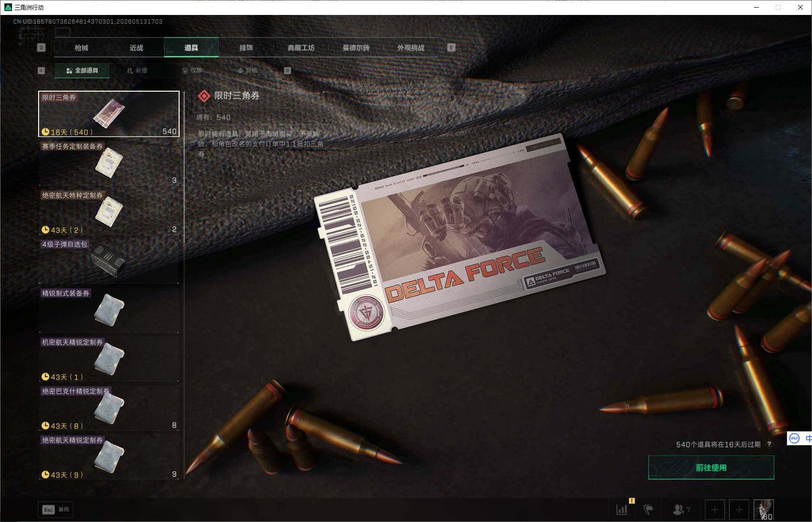This screenshot has height=522, width=812.
Task: Filter items by 权限
Action: coord(192,70)
